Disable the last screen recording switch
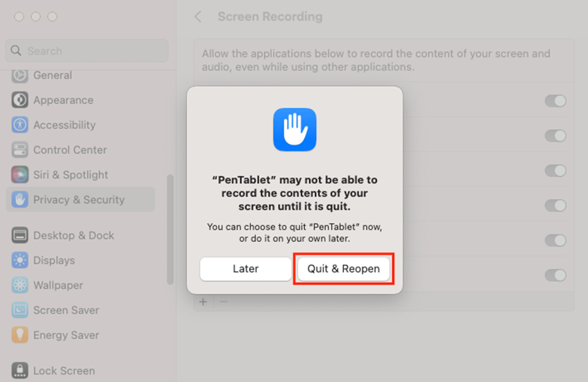The image size is (588, 382). (555, 275)
